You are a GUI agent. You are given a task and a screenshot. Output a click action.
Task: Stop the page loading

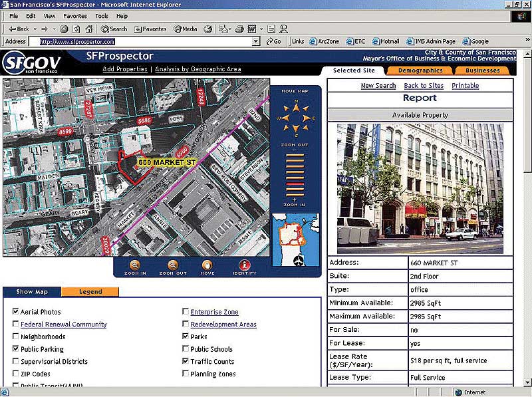(64, 29)
